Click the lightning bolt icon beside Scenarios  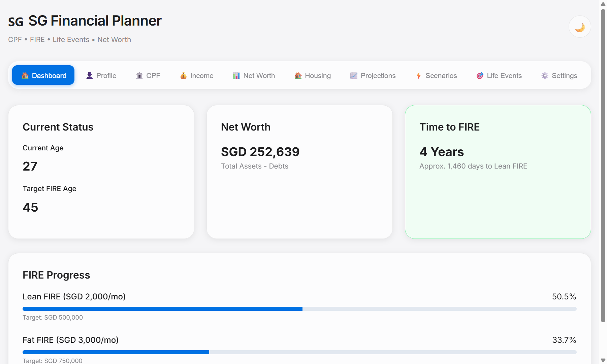(419, 76)
